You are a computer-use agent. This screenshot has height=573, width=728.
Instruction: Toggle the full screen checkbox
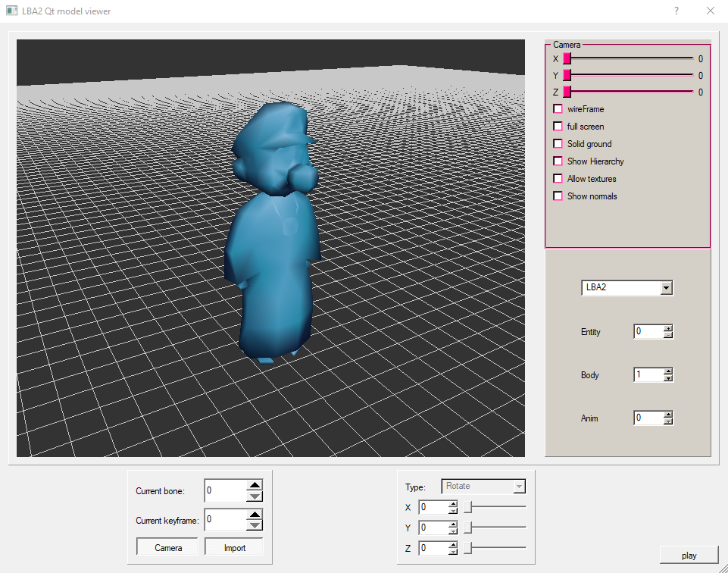558,127
